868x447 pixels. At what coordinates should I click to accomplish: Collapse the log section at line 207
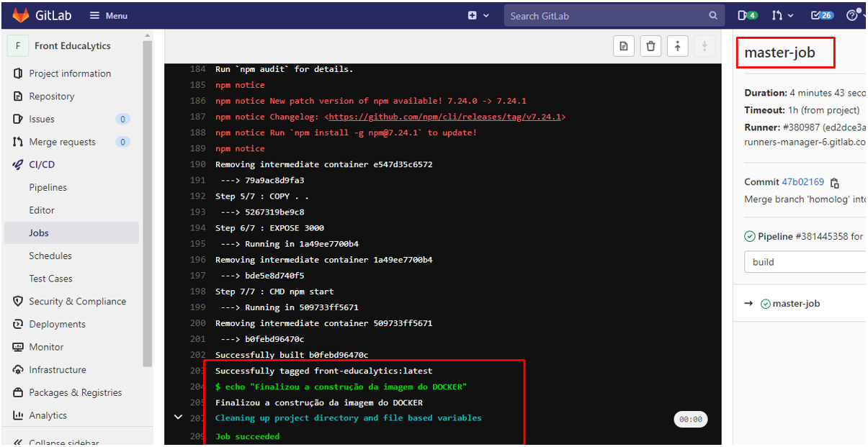tap(178, 417)
